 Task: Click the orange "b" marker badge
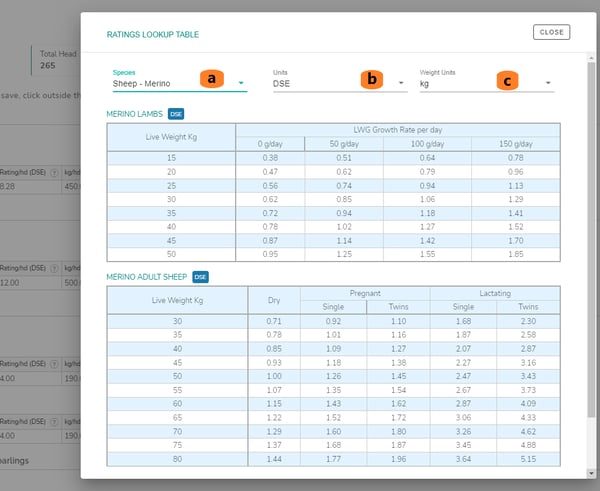coord(372,79)
